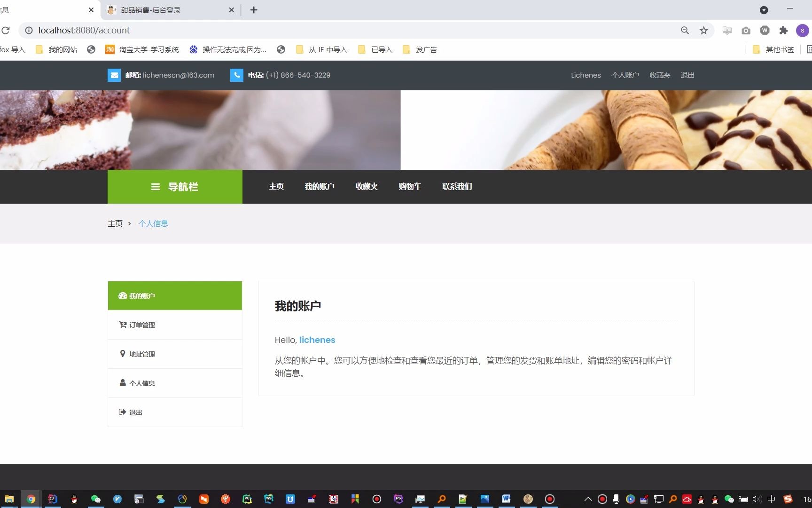Open the browser extensions puzzle icon

coord(783,30)
